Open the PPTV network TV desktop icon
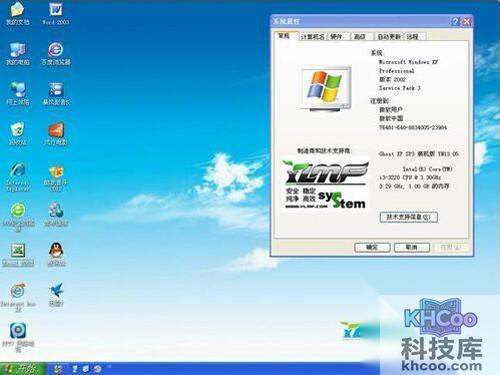The width and height of the screenshot is (500, 375). (x=18, y=337)
